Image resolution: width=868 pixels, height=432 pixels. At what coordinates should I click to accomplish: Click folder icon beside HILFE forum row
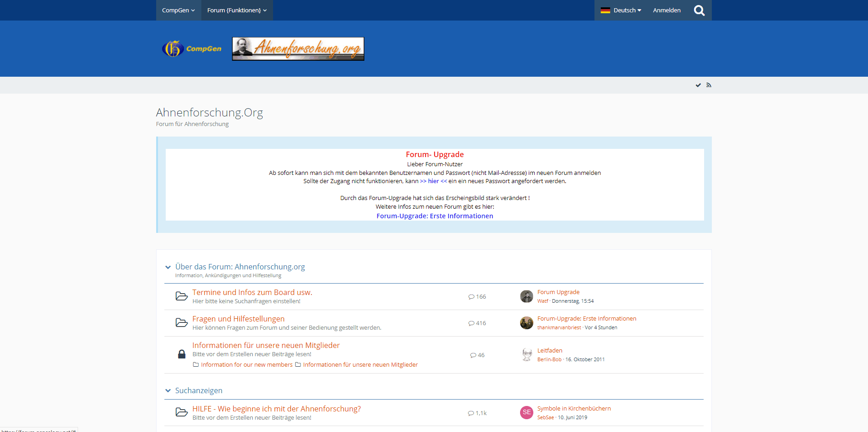pyautogui.click(x=182, y=412)
